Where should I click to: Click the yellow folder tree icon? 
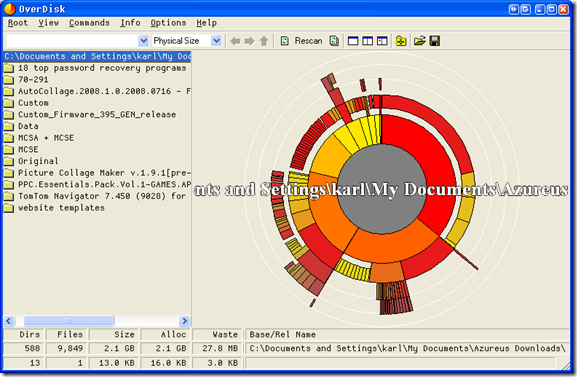[x=401, y=41]
